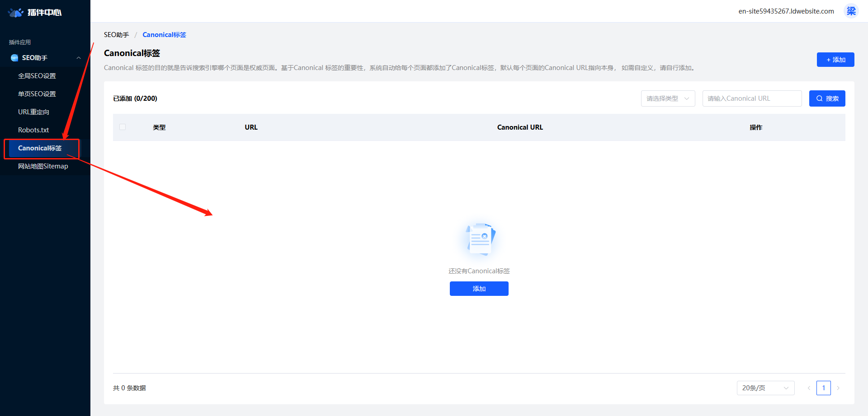Viewport: 868px width, 416px height.
Task: Click the user avatar in top right
Action: click(x=851, y=11)
